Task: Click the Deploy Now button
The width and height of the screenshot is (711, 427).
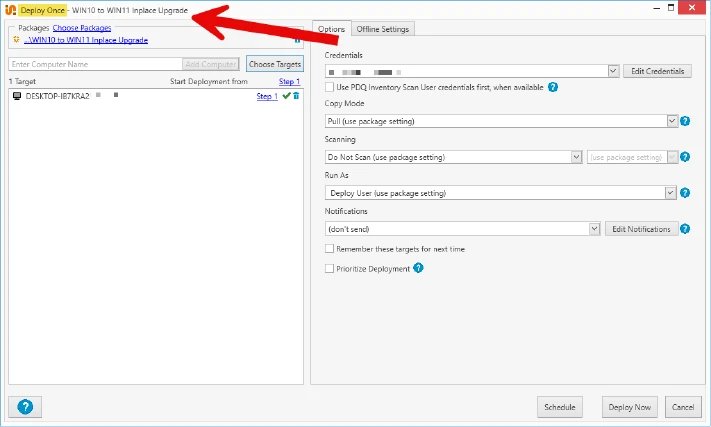Action: click(629, 407)
